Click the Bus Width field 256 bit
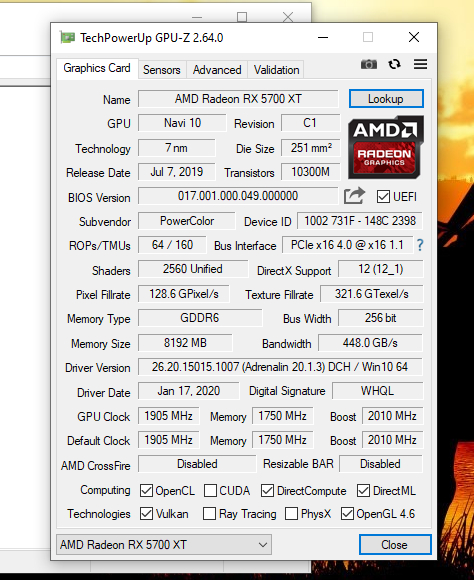This screenshot has height=580, width=474. (380, 318)
